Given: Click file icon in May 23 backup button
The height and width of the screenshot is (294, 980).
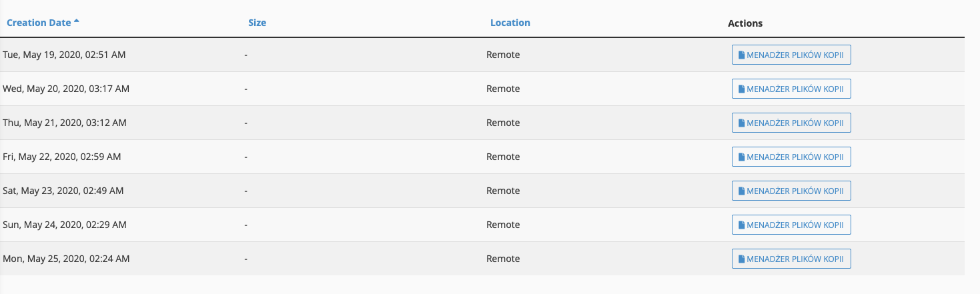Looking at the screenshot, I should tap(741, 191).
